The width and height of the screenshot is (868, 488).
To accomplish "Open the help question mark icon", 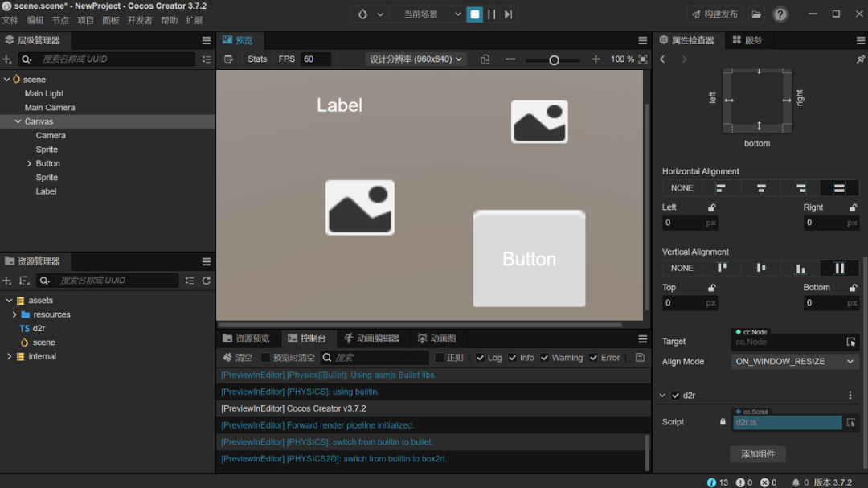I will (x=780, y=14).
